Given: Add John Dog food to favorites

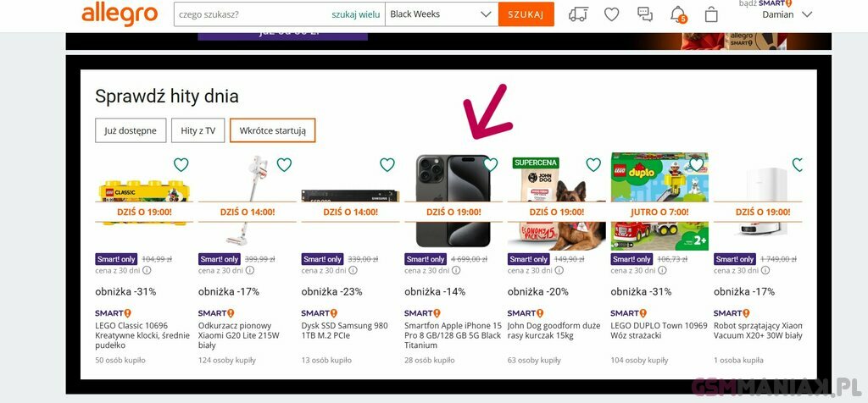Looking at the screenshot, I should pyautogui.click(x=593, y=165).
